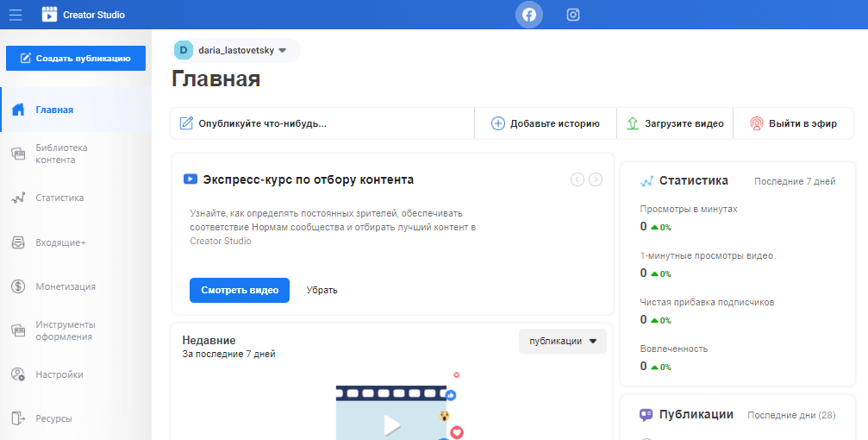The image size is (868, 440).
Task: Click the Публикации panel chat icon
Action: coord(646,414)
